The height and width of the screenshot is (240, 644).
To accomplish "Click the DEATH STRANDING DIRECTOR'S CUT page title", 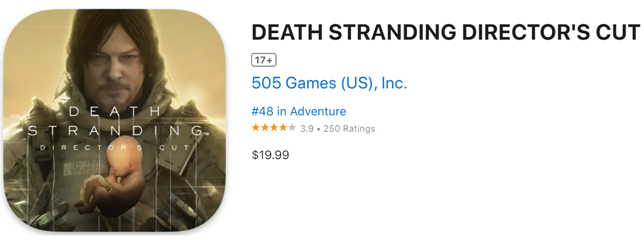I will pyautogui.click(x=446, y=33).
